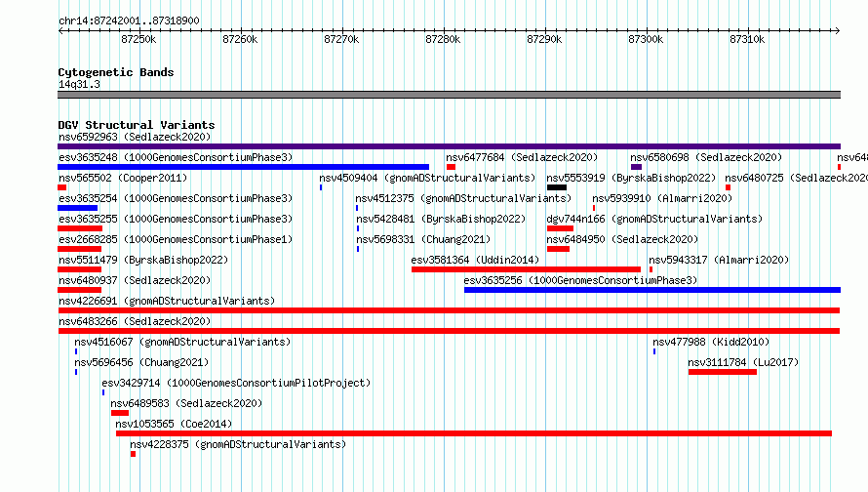Image resolution: width=868 pixels, height=492 pixels.
Task: Open nsv6483266 (Sedlazeck2020) label
Action: pos(135,321)
